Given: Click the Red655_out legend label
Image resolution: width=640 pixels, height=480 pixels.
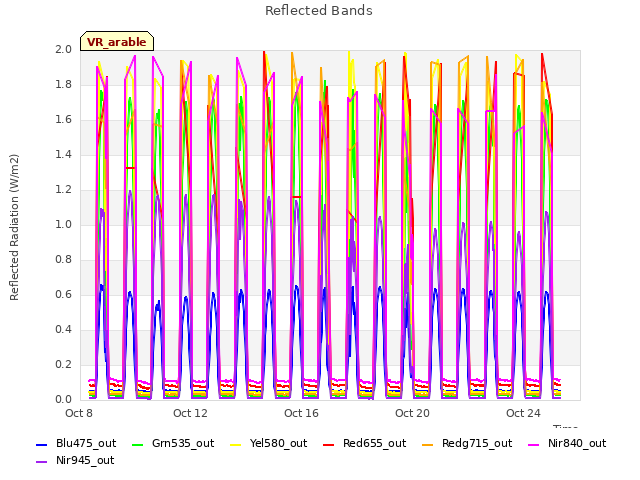Looking at the screenshot, I should point(374,443).
